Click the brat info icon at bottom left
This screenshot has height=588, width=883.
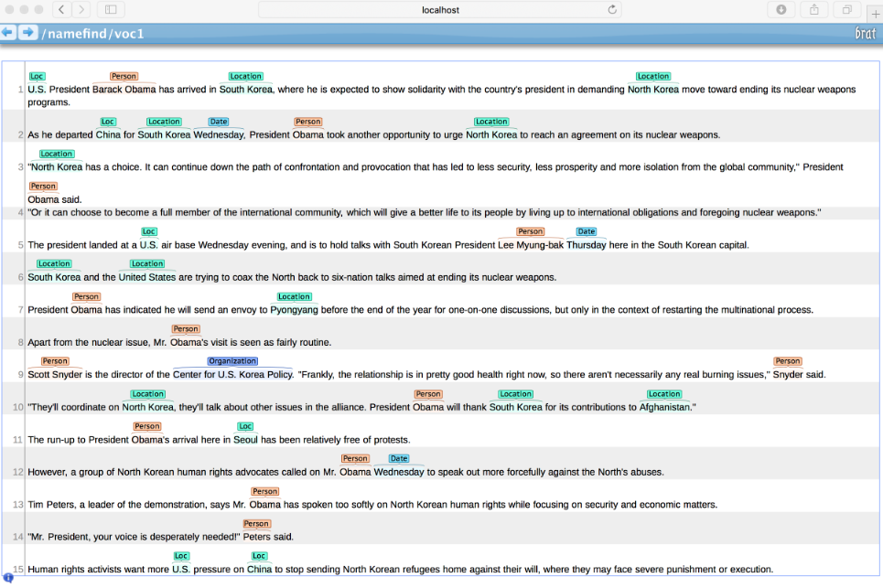tap(8, 579)
